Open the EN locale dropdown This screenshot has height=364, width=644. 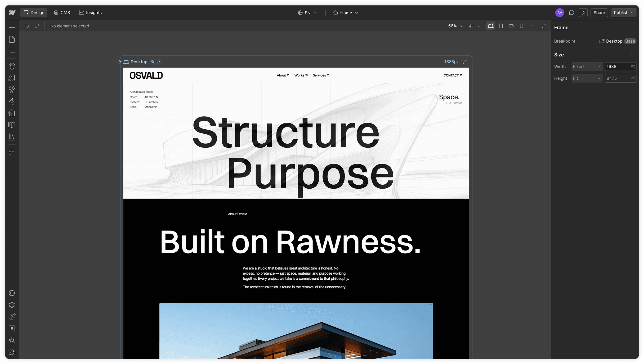[307, 13]
